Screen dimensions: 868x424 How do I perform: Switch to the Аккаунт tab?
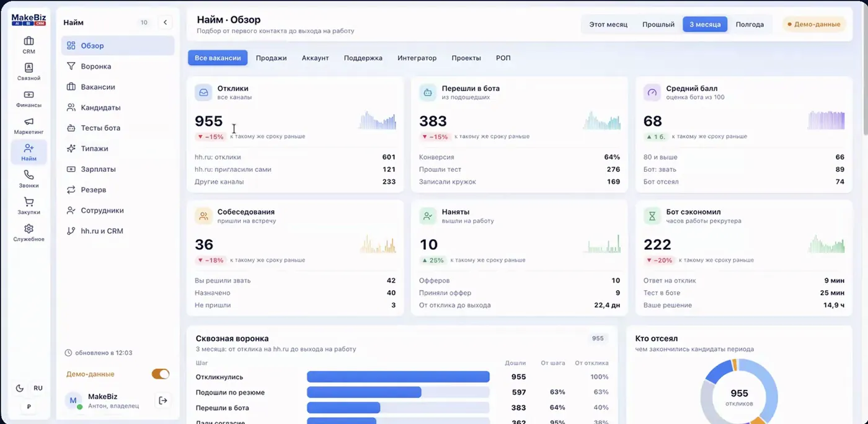315,58
